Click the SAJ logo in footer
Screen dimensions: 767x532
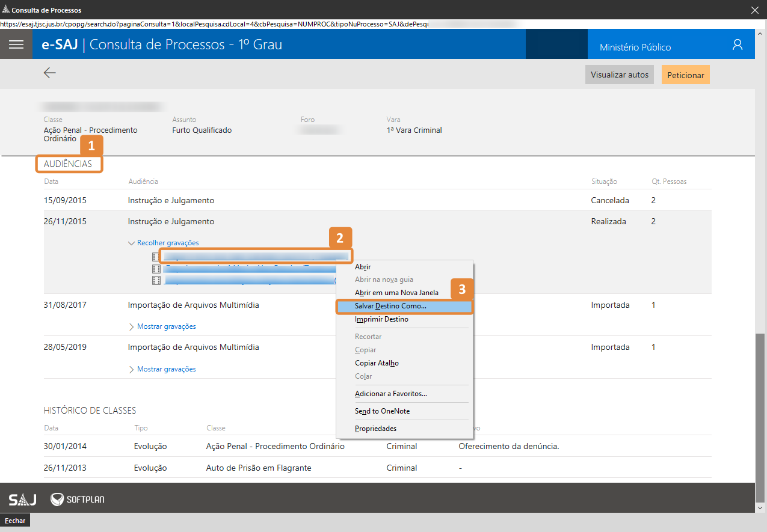[22, 500]
